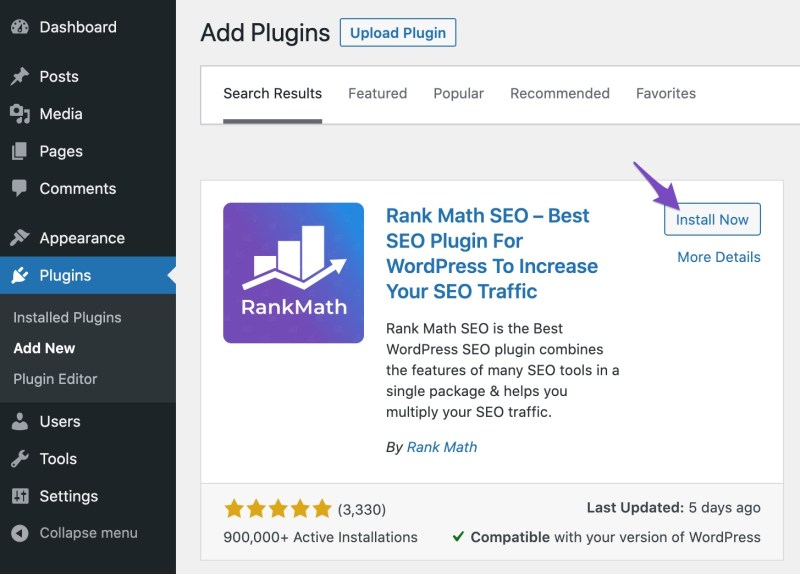Open the Posts menu
This screenshot has height=574, width=800.
88,77
